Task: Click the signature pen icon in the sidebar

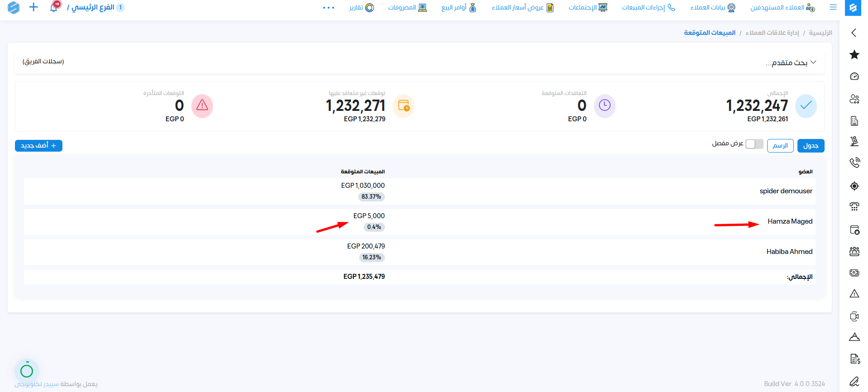Action: tap(854, 381)
